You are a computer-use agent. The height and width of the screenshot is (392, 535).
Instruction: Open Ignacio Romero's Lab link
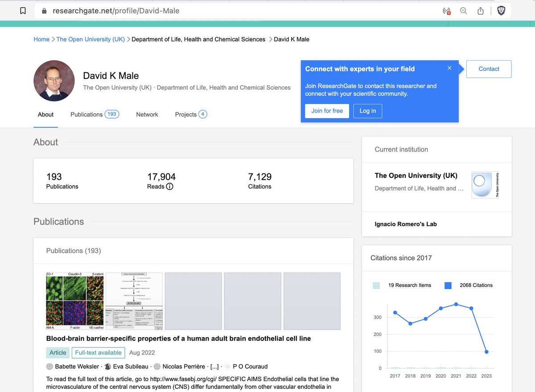tap(406, 224)
